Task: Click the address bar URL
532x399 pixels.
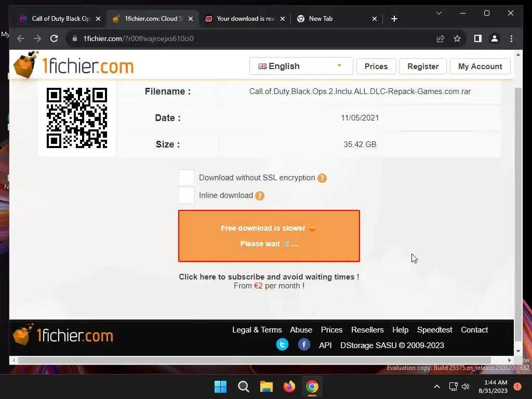Action: [x=138, y=38]
